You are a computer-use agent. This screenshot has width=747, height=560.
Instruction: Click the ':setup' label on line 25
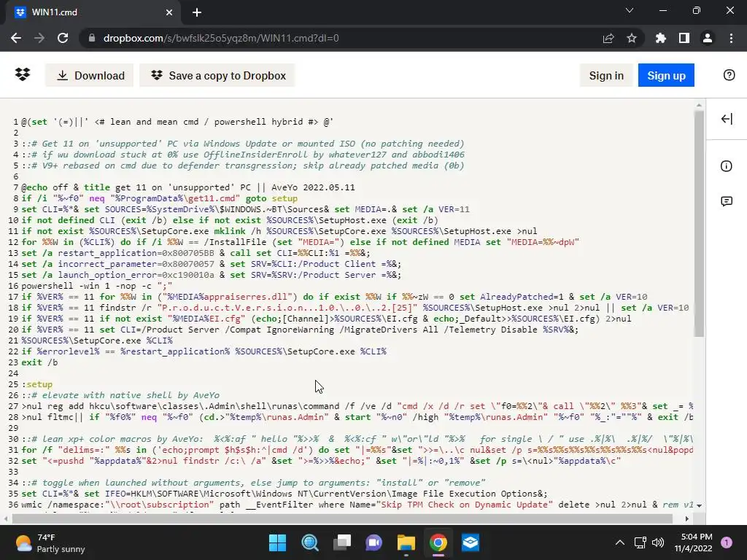point(37,384)
